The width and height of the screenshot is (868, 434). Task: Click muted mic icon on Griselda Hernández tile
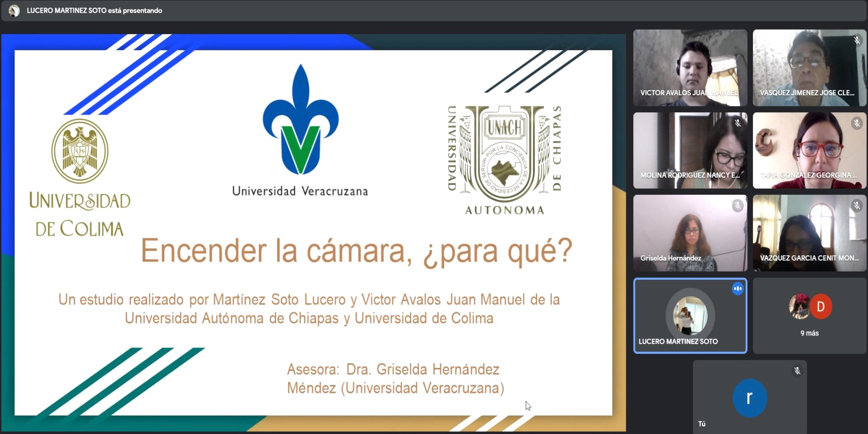point(737,206)
